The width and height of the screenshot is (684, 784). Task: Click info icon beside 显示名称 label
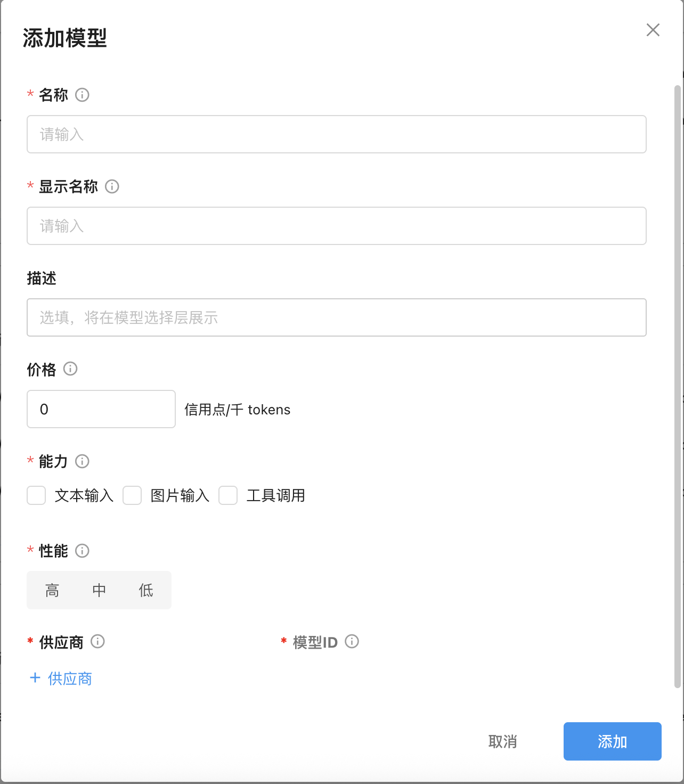click(112, 186)
